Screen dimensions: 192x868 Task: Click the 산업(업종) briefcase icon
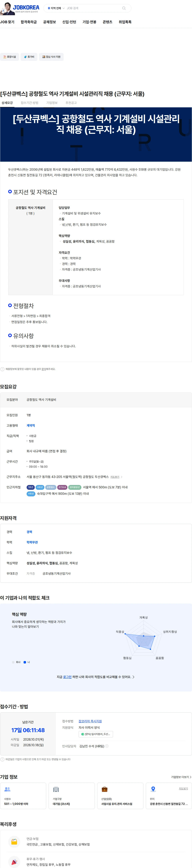point(105,789)
